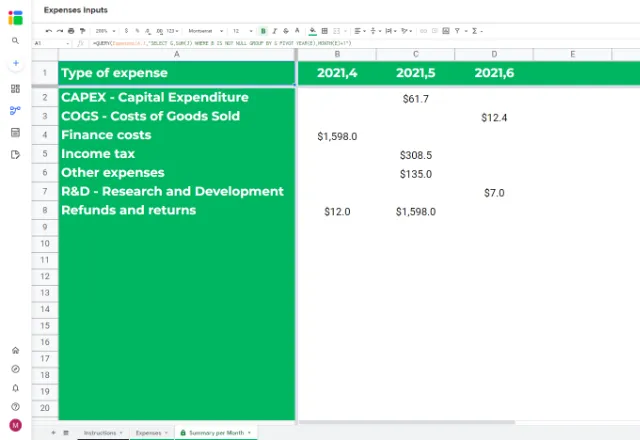Open the zoom level dropdown

(105, 31)
